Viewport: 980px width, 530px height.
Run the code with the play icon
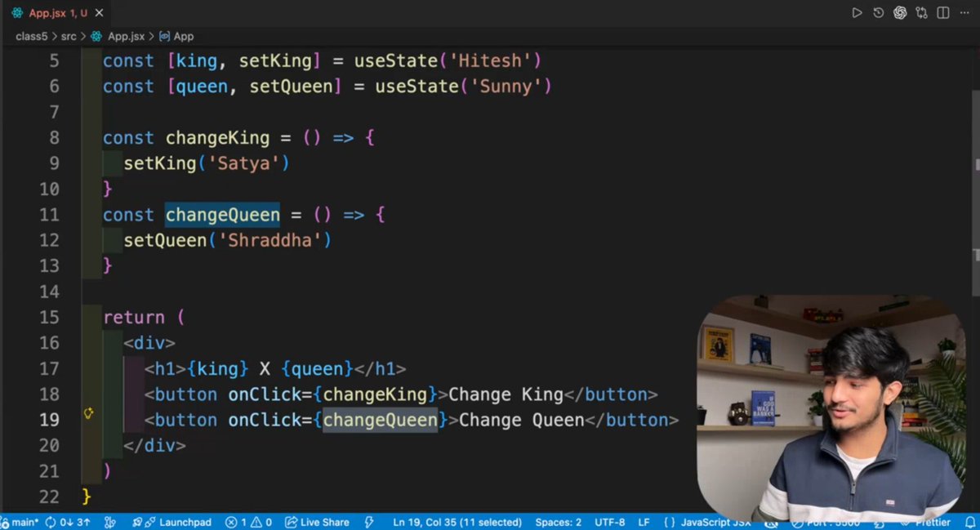tap(857, 12)
